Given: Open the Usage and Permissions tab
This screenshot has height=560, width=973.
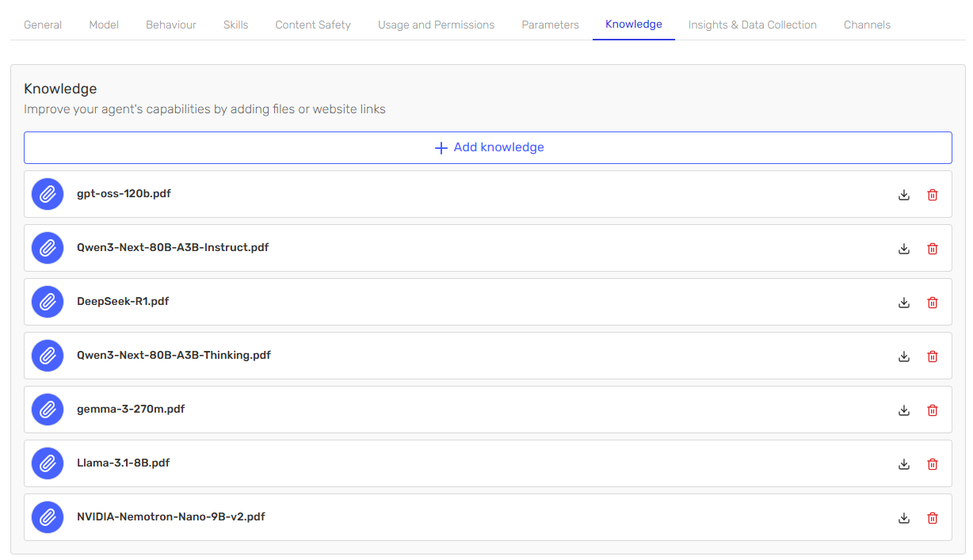Looking at the screenshot, I should (436, 25).
